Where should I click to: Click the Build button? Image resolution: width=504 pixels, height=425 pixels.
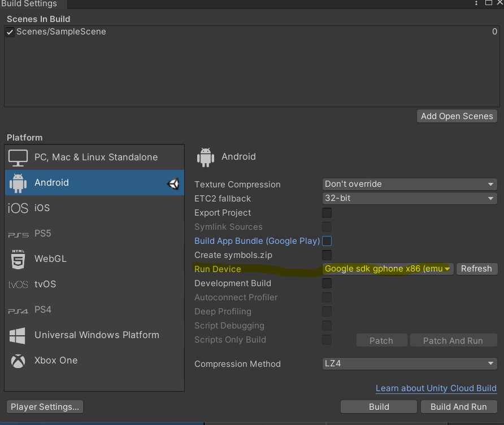tap(379, 407)
